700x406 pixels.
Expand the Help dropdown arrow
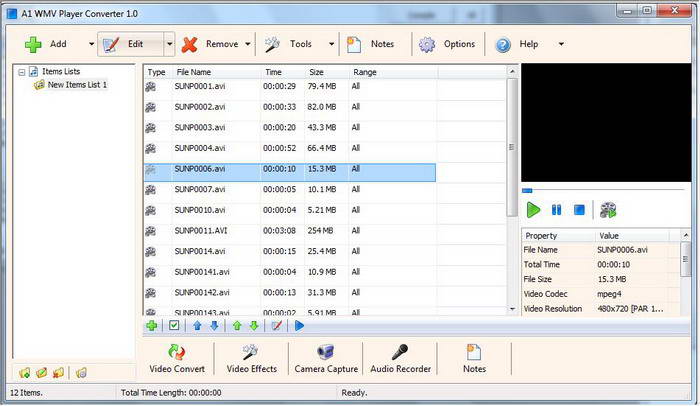coord(561,44)
